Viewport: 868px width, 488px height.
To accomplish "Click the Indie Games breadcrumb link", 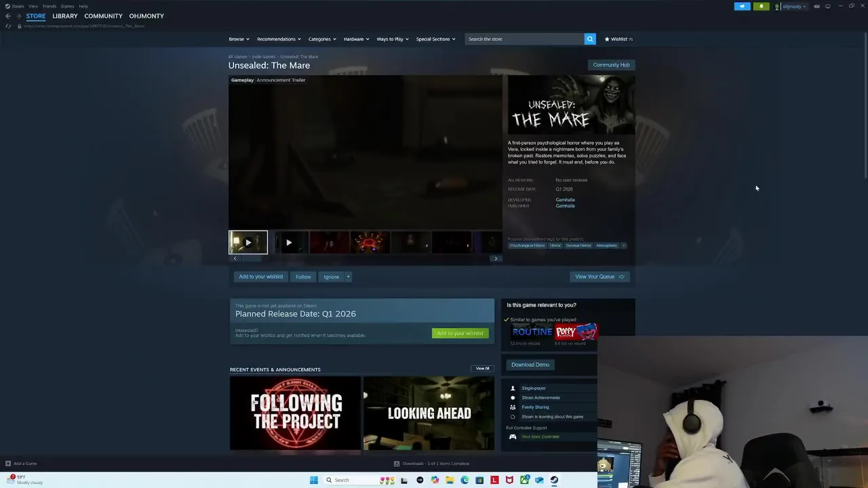I will tap(264, 57).
